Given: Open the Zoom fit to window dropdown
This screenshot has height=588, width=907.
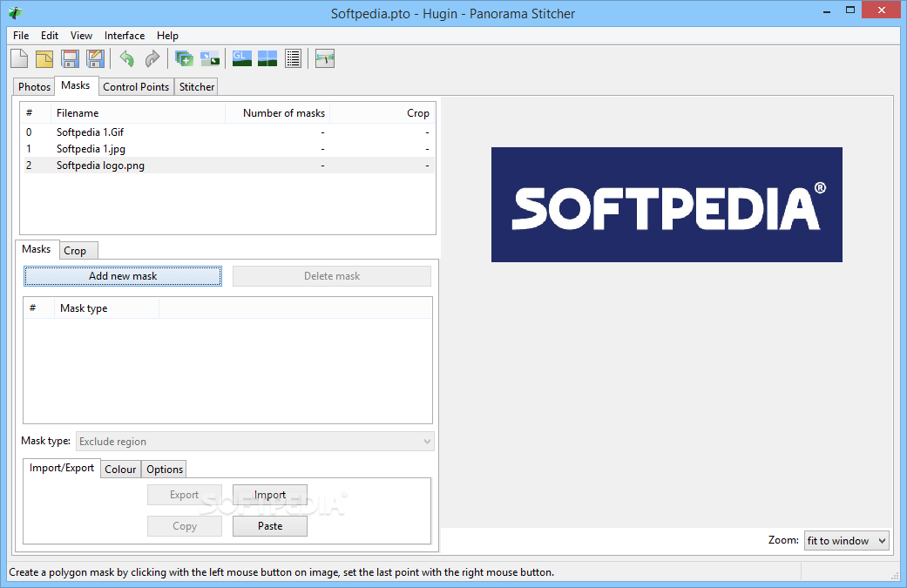Looking at the screenshot, I should click(x=846, y=541).
